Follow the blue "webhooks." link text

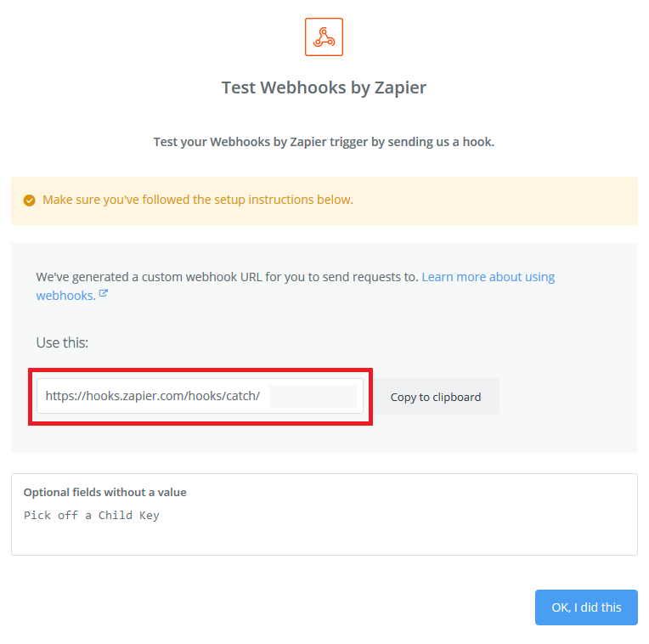[x=65, y=296]
